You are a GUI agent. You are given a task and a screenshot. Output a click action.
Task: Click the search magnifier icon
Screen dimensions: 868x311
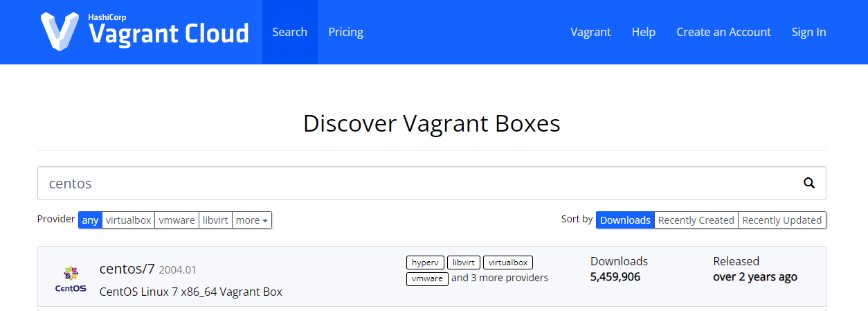point(809,183)
